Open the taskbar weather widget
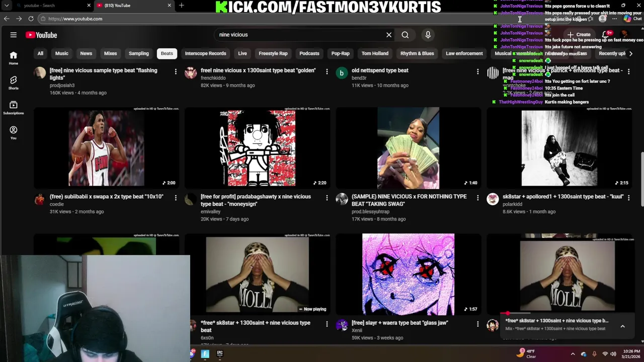This screenshot has height=362, width=644. (x=526, y=354)
